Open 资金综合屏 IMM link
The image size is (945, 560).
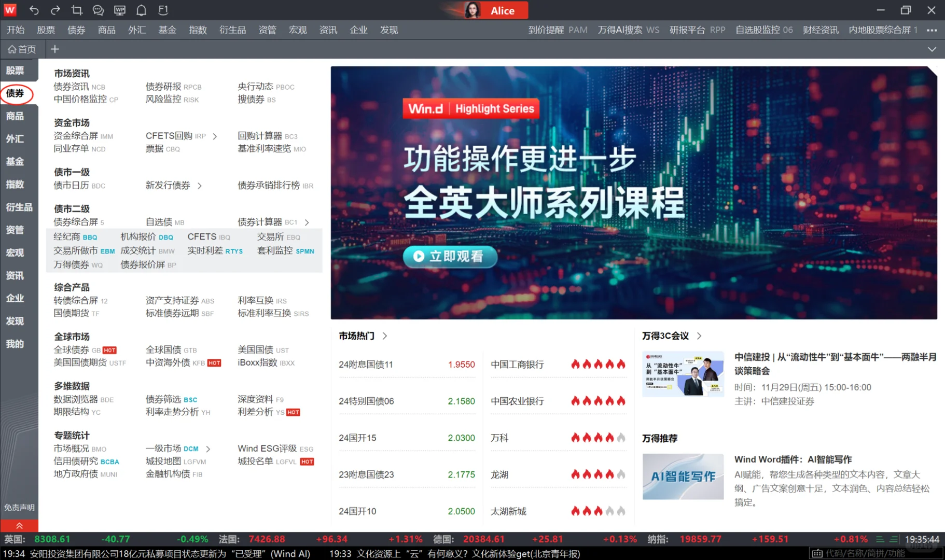click(83, 136)
